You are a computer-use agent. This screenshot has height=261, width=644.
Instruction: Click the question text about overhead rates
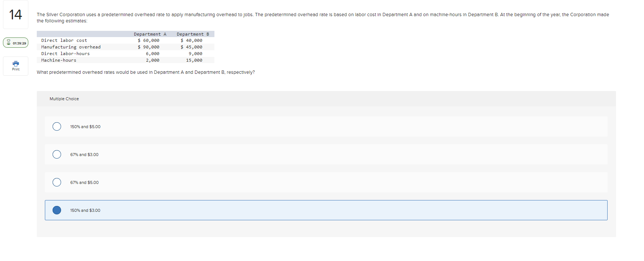pyautogui.click(x=145, y=72)
